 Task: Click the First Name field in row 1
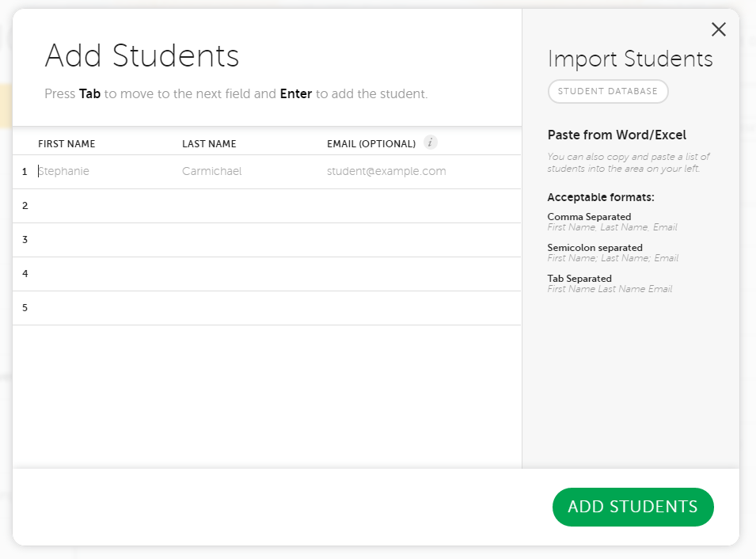coord(103,172)
